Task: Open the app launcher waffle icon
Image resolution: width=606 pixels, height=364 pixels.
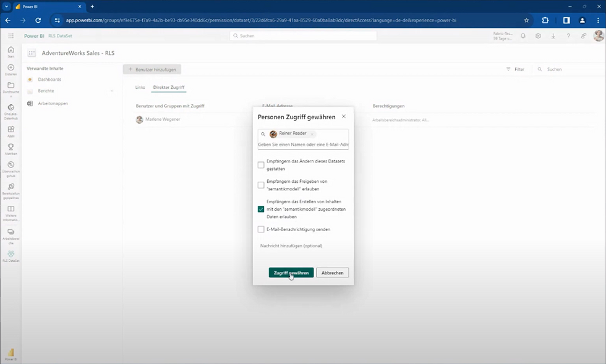Action: pyautogui.click(x=11, y=36)
